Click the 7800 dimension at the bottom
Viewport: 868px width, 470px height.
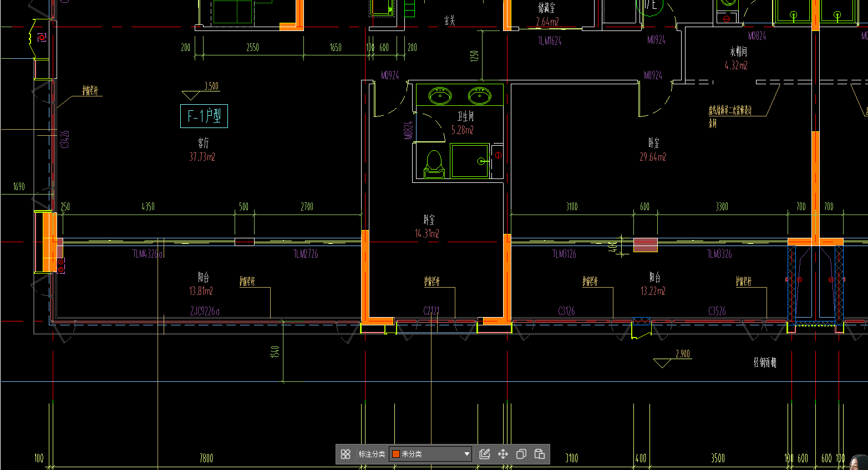pos(206,458)
